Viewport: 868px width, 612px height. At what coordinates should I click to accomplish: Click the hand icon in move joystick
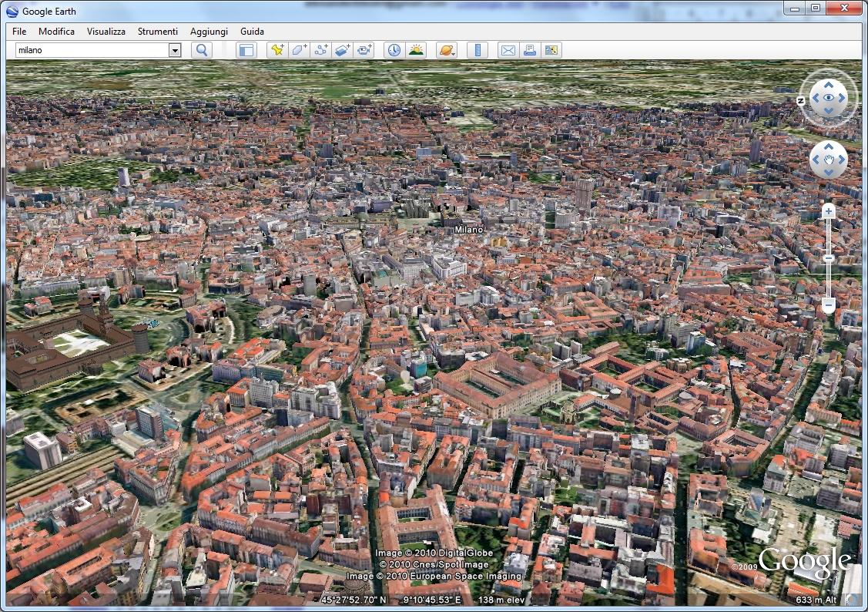[x=828, y=160]
